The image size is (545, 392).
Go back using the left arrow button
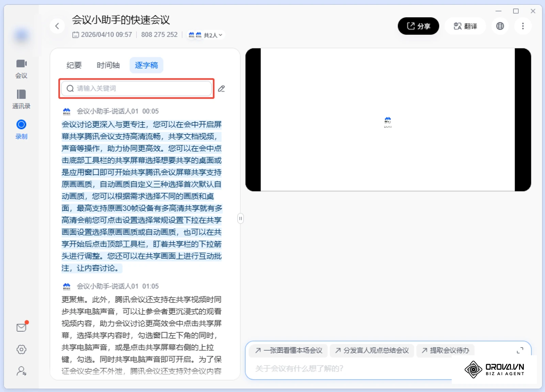57,26
